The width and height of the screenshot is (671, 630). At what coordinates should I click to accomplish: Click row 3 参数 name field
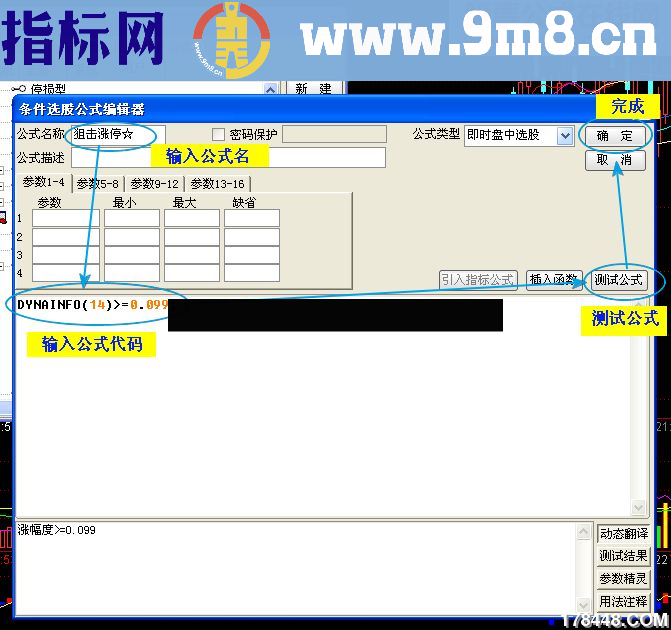click(66, 255)
